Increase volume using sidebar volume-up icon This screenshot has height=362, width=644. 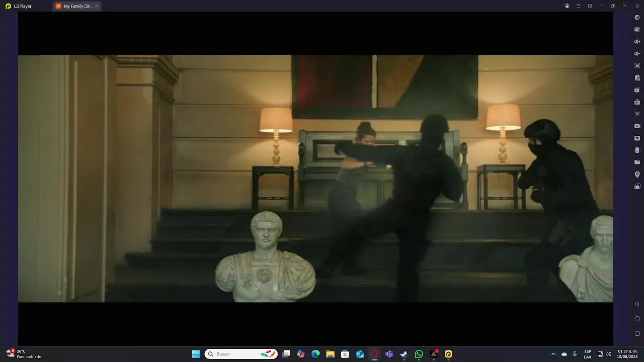(x=637, y=42)
